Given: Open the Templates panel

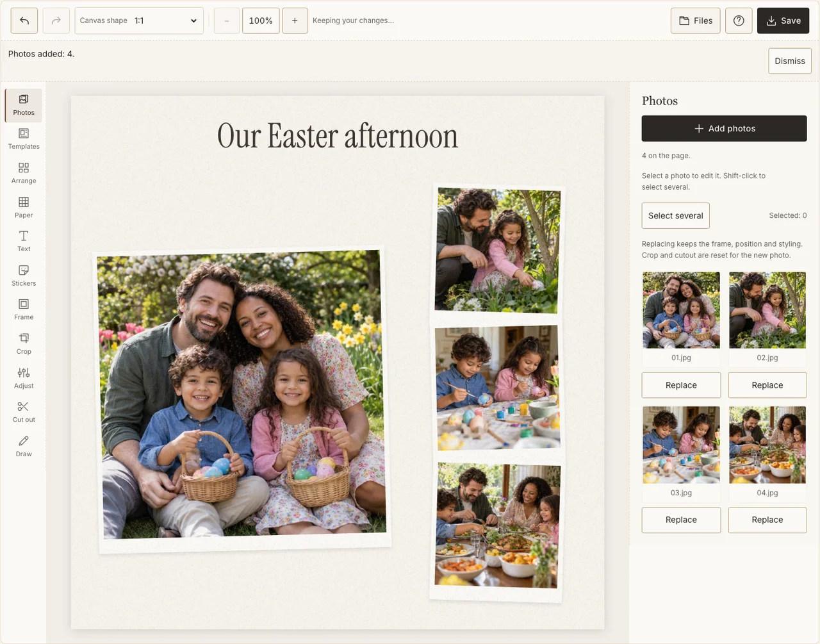Looking at the screenshot, I should pos(24,139).
